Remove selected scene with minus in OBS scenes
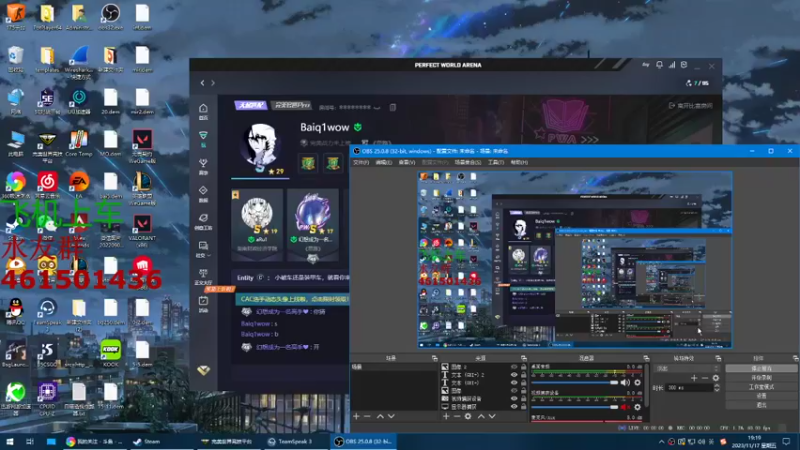The width and height of the screenshot is (800, 450). (367, 416)
